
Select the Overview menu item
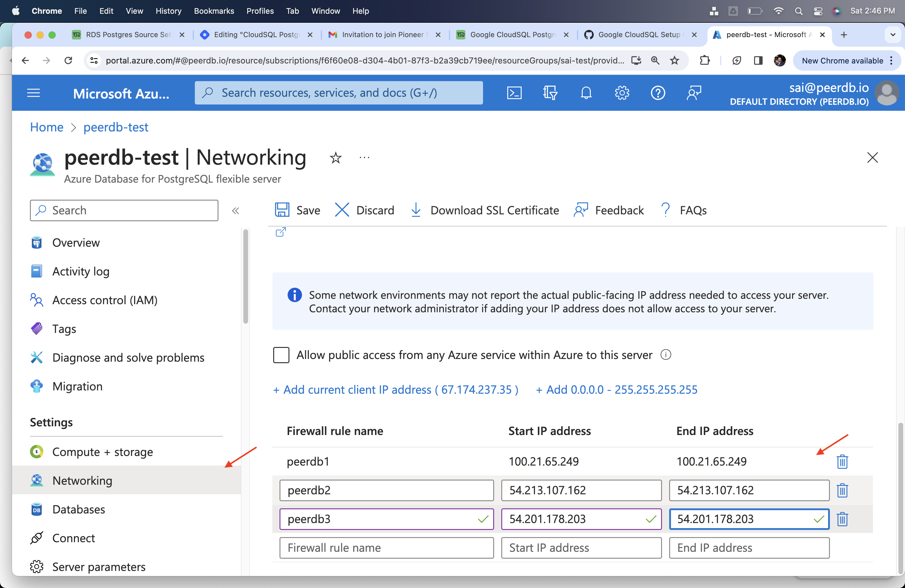click(76, 242)
